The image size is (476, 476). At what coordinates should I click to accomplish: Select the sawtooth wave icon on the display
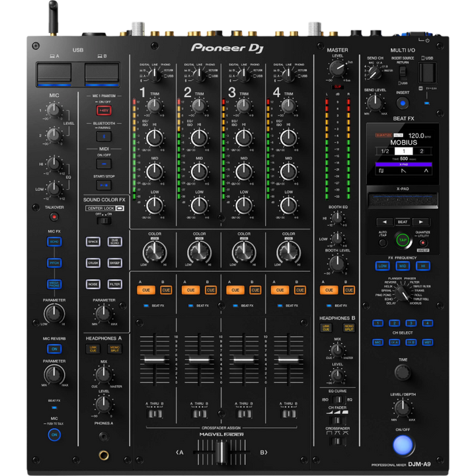[403, 171]
